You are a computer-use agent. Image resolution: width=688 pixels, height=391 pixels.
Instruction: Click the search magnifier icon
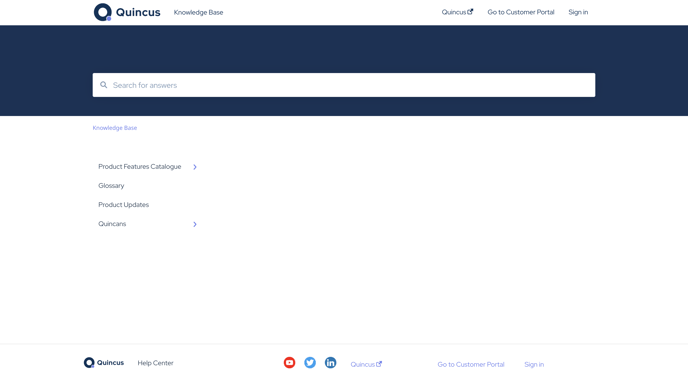click(x=104, y=85)
